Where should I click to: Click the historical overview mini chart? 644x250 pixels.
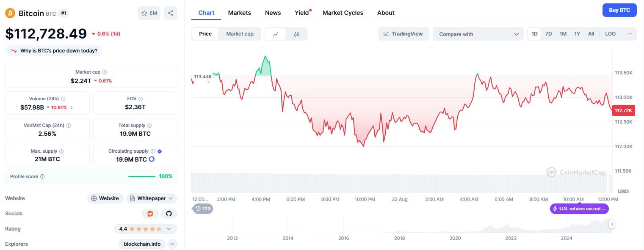tap(401, 225)
